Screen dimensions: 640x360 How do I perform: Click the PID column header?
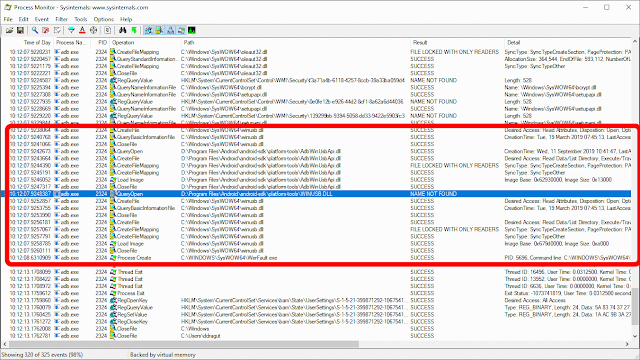click(x=102, y=42)
